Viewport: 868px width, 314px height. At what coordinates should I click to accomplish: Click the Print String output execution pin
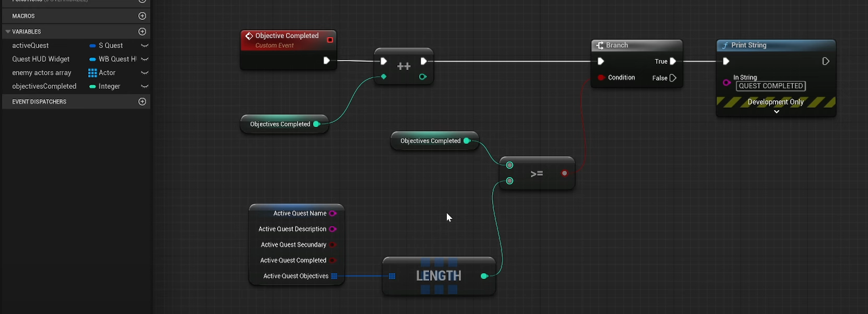click(826, 62)
